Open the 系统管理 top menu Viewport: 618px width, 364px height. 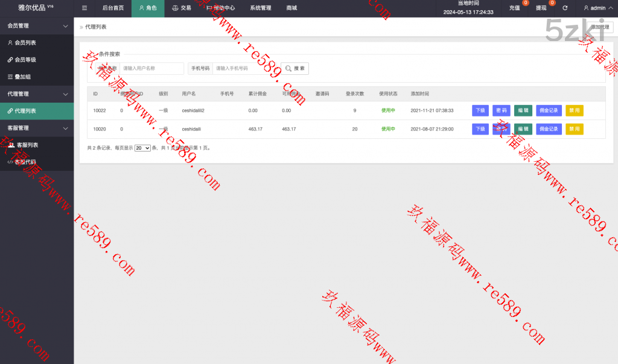260,8
